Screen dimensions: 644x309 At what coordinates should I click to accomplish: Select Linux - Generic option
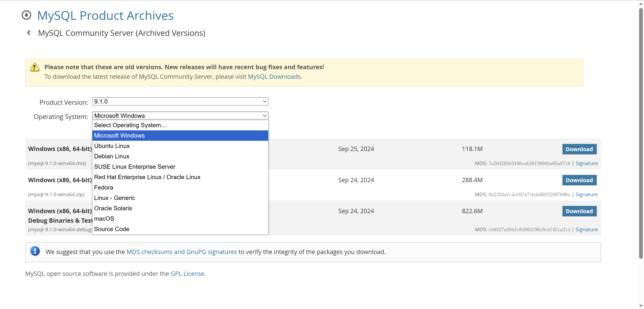click(115, 198)
